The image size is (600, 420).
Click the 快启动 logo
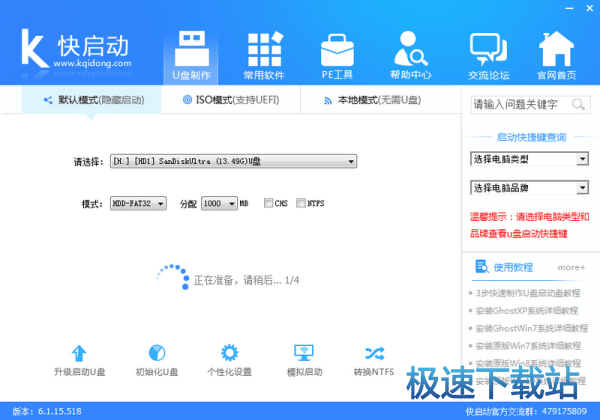(x=75, y=50)
